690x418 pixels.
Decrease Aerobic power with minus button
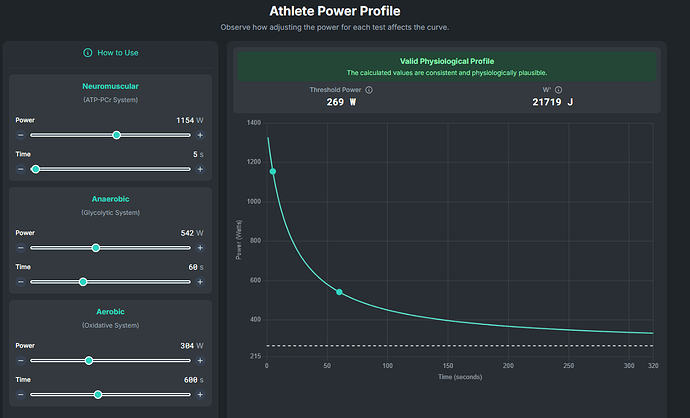click(x=20, y=360)
